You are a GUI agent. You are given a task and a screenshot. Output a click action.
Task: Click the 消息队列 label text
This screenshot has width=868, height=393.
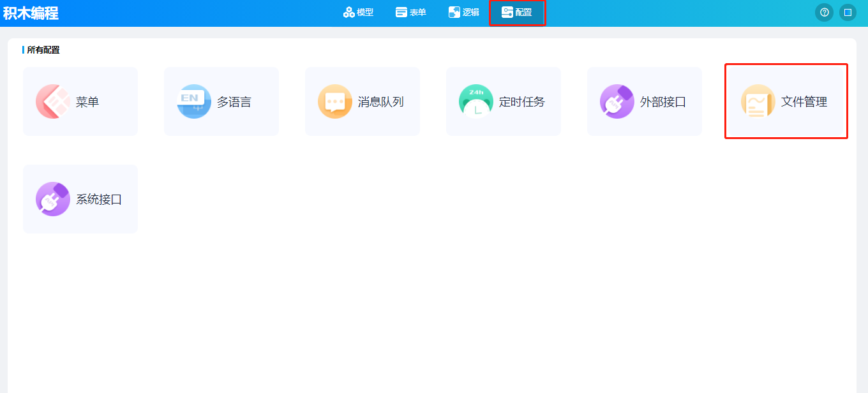381,101
